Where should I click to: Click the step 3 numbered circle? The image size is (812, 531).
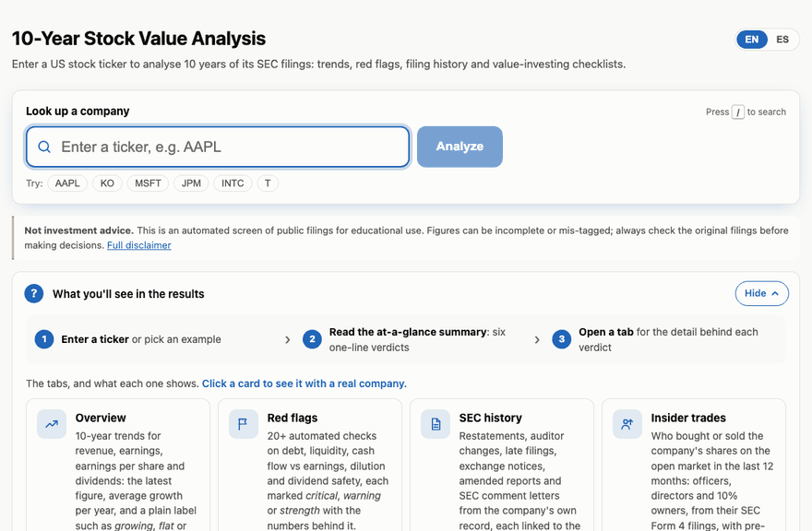click(x=561, y=339)
